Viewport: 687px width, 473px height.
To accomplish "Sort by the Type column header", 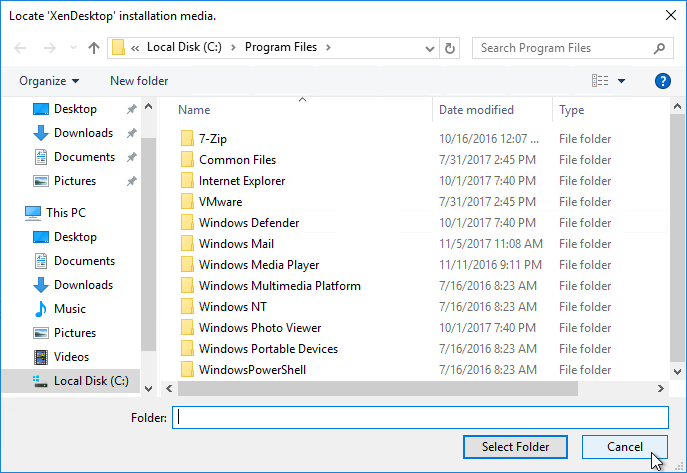I will [x=571, y=110].
